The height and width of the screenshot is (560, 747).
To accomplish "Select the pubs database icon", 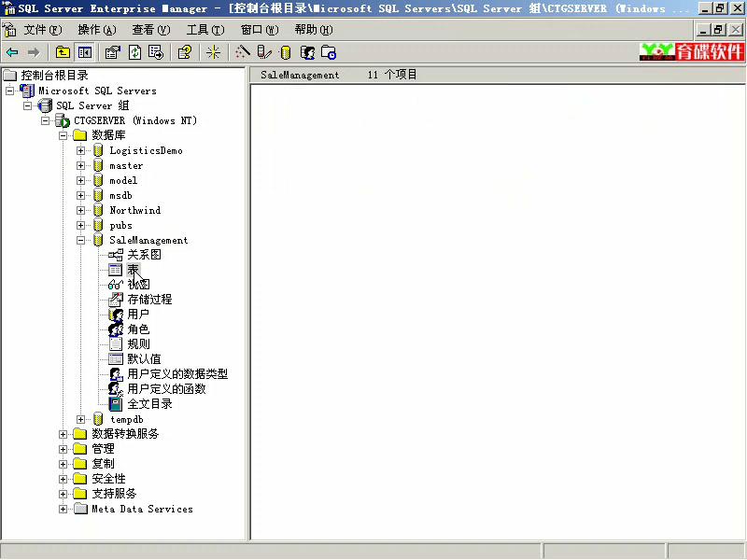I will click(98, 225).
